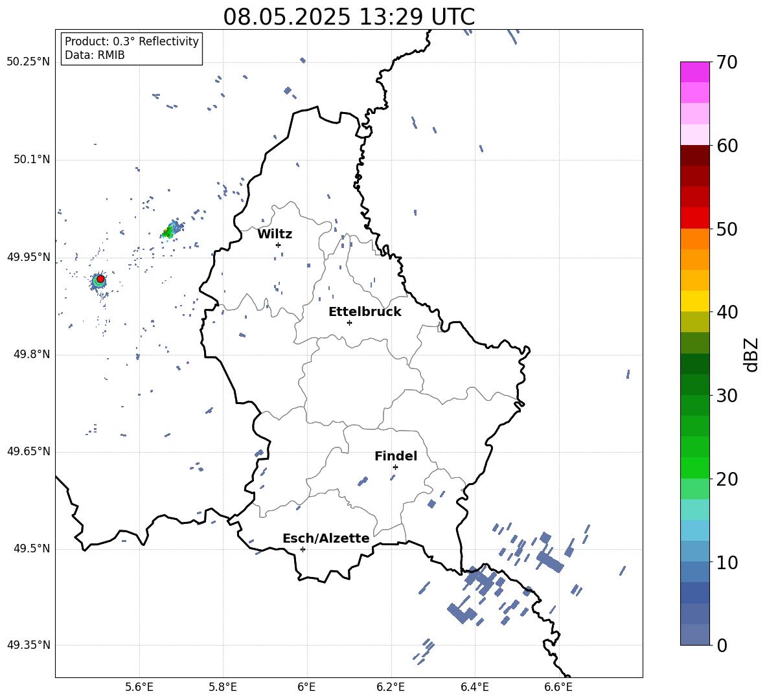The image size is (767, 700).
Task: Pick the dark green swatch just above 30 dBZ
Action: tap(694, 384)
